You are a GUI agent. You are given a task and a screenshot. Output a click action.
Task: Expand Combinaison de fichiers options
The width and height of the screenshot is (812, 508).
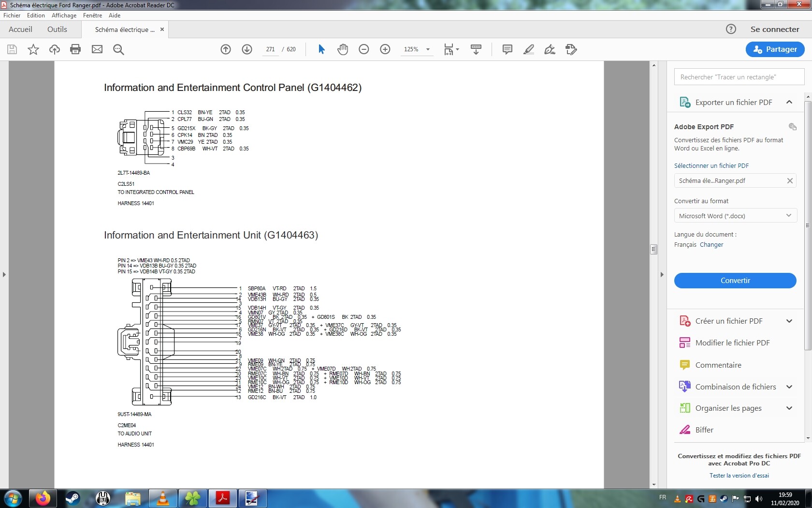[789, 387]
